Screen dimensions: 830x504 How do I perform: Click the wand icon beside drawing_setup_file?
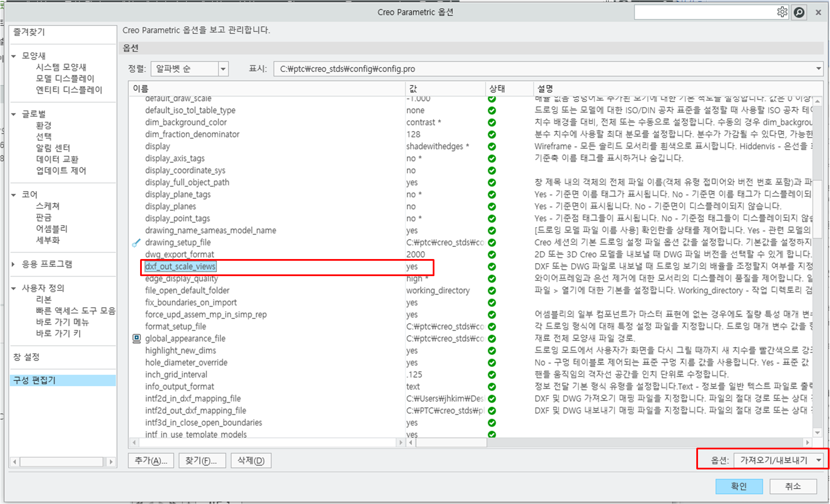(136, 243)
